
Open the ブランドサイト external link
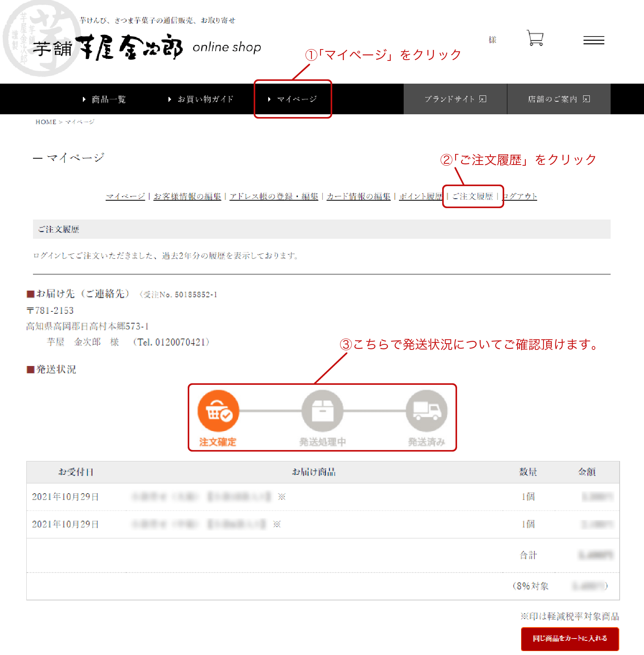click(455, 99)
